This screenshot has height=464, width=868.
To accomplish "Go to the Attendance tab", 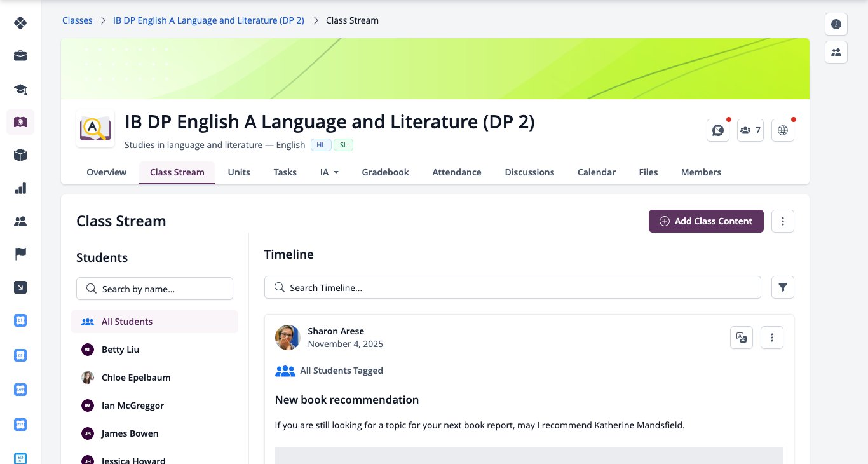I will pyautogui.click(x=457, y=172).
